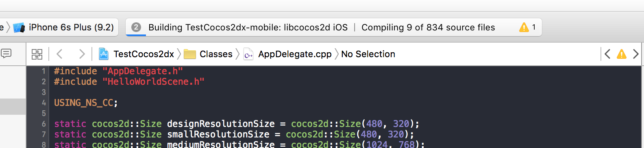This screenshot has height=148, width=644.
Task: Click the build progress bar under status
Action: [136, 35]
